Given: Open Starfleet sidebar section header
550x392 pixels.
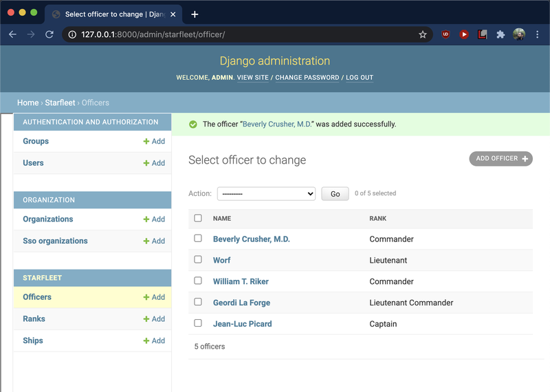Looking at the screenshot, I should pyautogui.click(x=42, y=278).
